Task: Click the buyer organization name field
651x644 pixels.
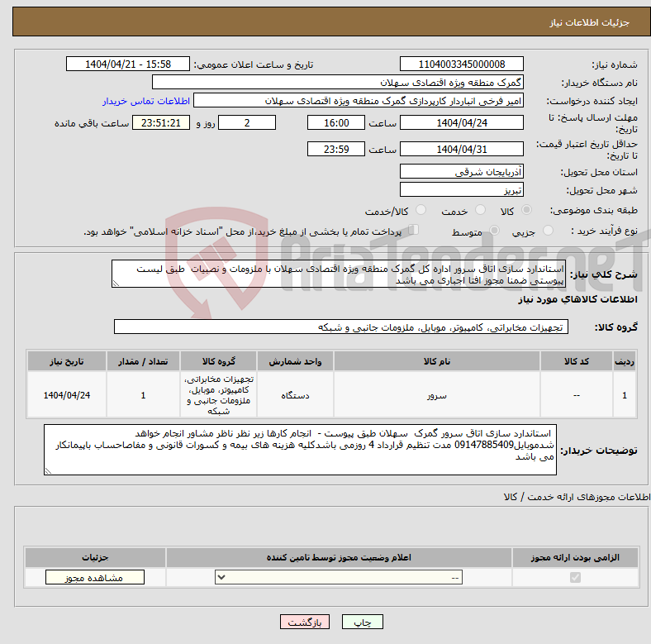Action: point(338,83)
